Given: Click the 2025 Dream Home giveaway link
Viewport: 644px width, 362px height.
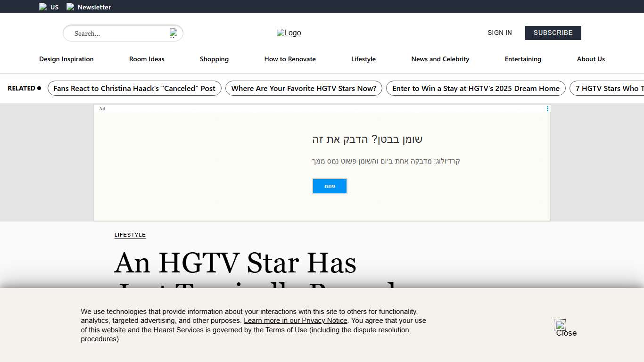Looking at the screenshot, I should (x=476, y=89).
